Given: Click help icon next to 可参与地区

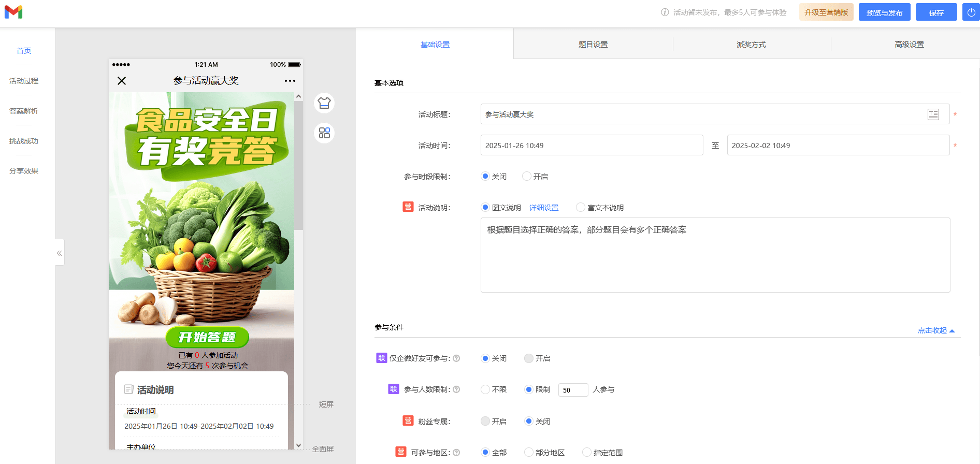Looking at the screenshot, I should pos(456,453).
